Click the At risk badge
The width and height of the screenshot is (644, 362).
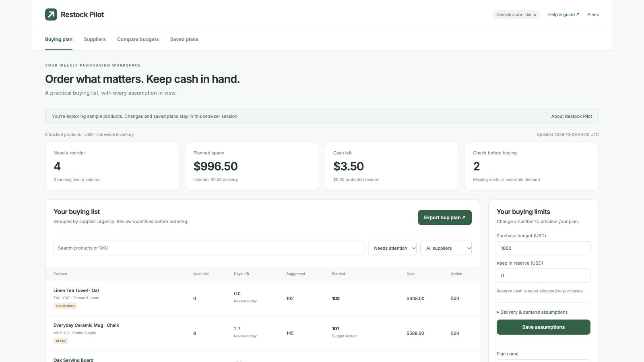[61, 341]
